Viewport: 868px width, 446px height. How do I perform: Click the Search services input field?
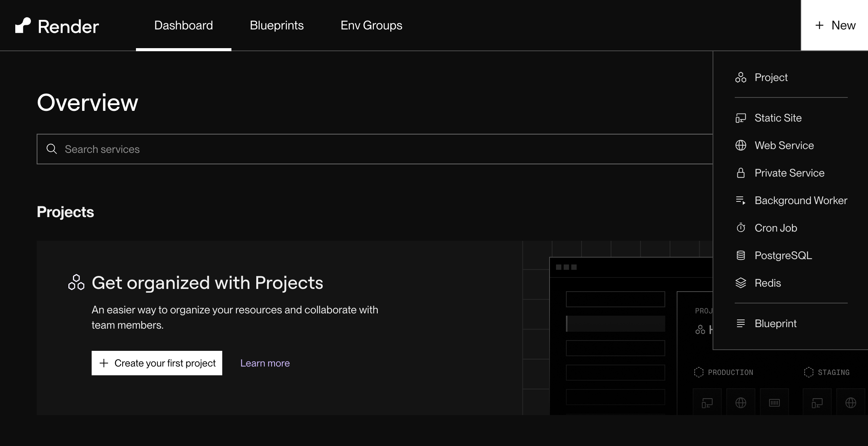pyautogui.click(x=229, y=149)
